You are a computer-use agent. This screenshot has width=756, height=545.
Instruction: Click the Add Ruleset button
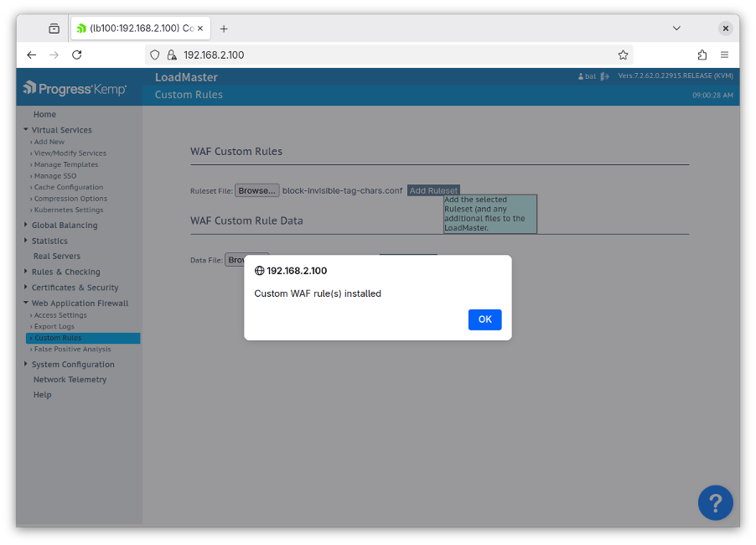pos(433,189)
